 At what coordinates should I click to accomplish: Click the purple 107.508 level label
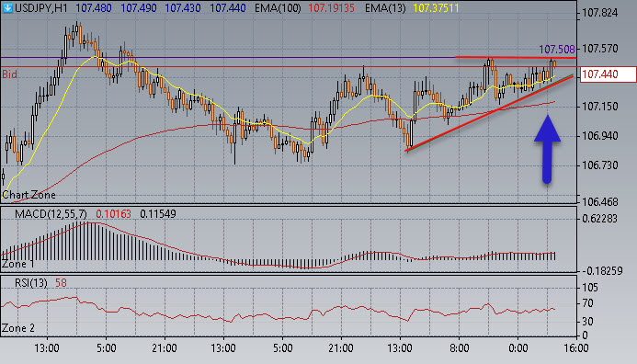pos(556,50)
